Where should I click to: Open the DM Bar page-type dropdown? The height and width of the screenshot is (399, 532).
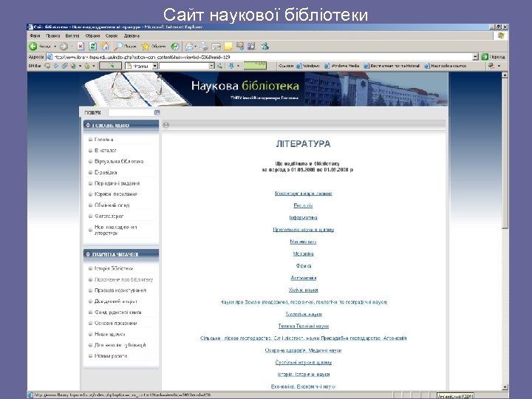pos(154,66)
